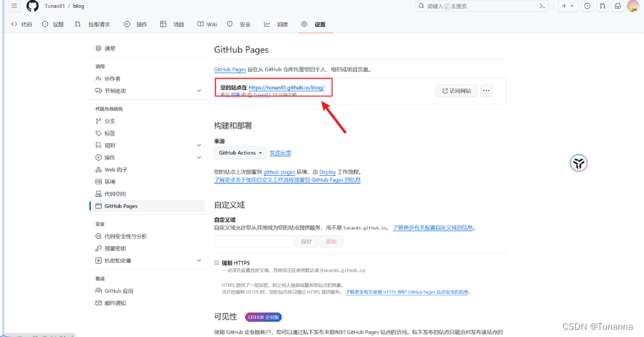Expand 操作 in the settings sidebar
The width and height of the screenshot is (644, 337).
(x=147, y=158)
